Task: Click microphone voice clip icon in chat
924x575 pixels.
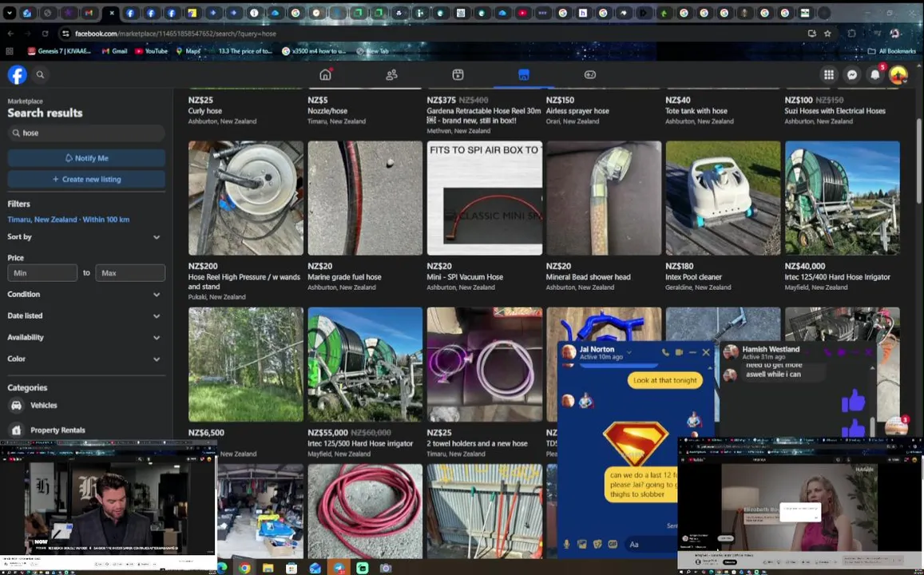Action: pos(566,545)
